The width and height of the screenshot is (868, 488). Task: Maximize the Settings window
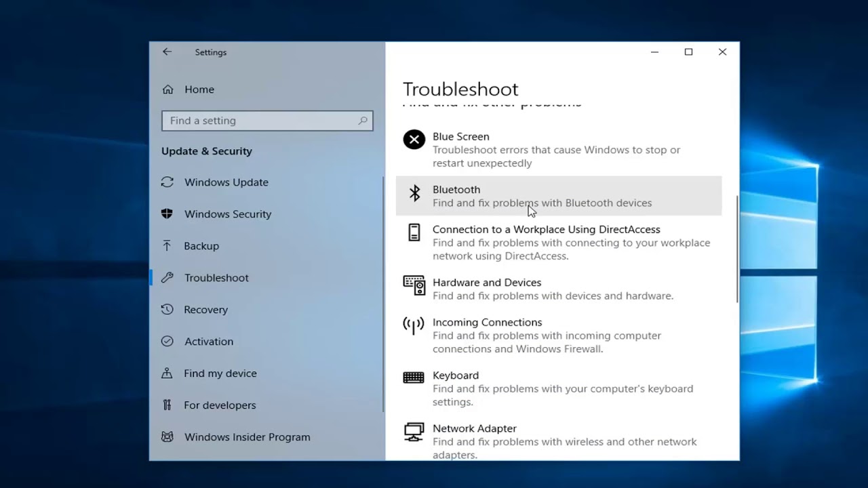pos(688,52)
